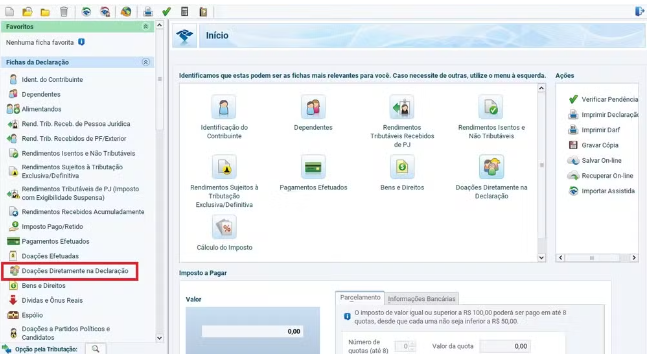
Task: Click the fichas panel scroll down arrow
Action: click(x=541, y=258)
